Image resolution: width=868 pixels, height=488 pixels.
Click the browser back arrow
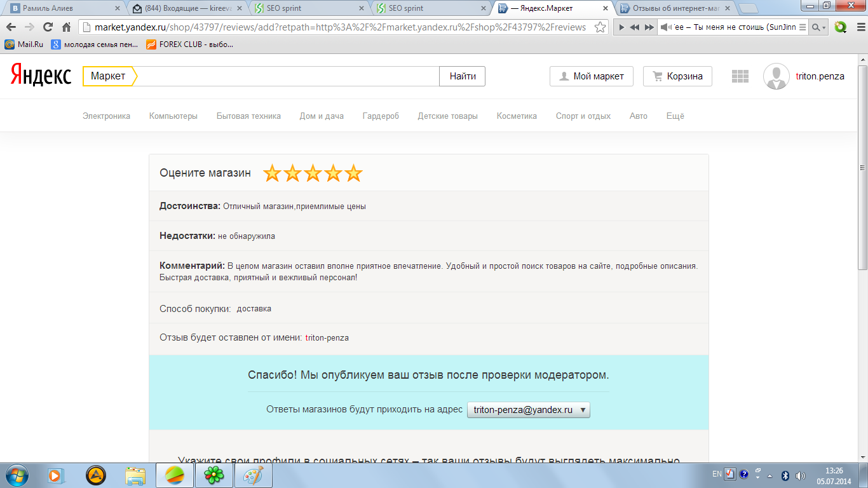pos(11,27)
